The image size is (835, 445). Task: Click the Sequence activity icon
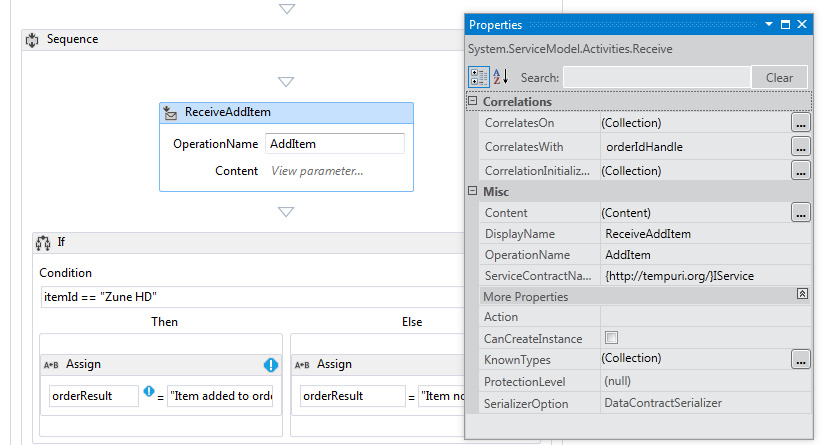32,40
